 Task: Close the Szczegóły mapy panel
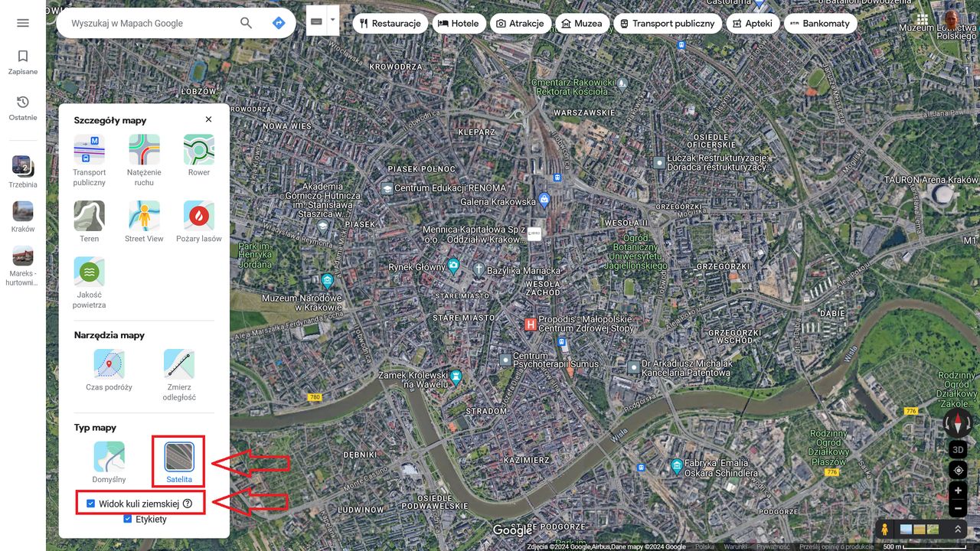pyautogui.click(x=208, y=119)
